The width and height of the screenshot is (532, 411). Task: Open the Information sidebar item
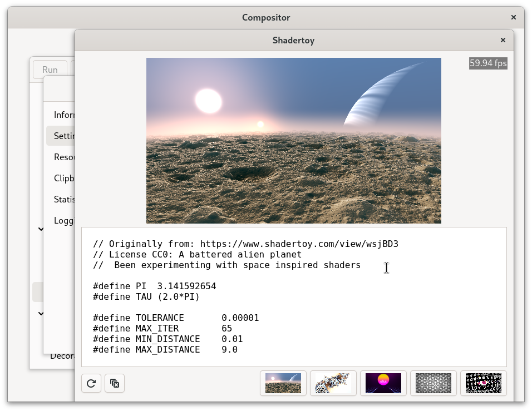coord(63,115)
